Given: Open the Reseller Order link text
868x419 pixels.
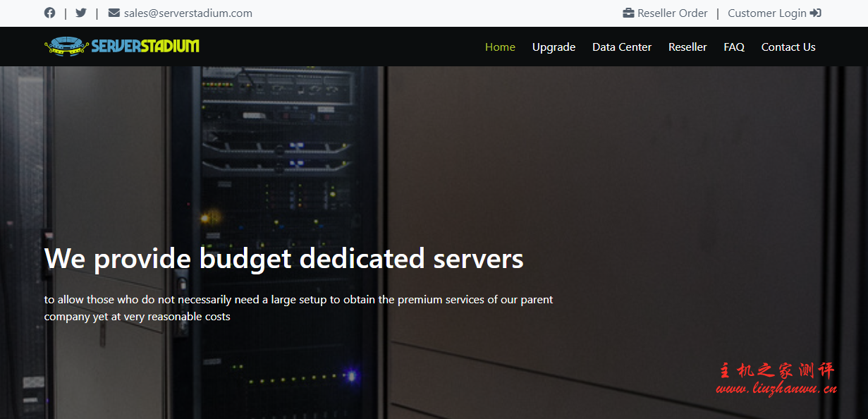Looking at the screenshot, I should 672,13.
